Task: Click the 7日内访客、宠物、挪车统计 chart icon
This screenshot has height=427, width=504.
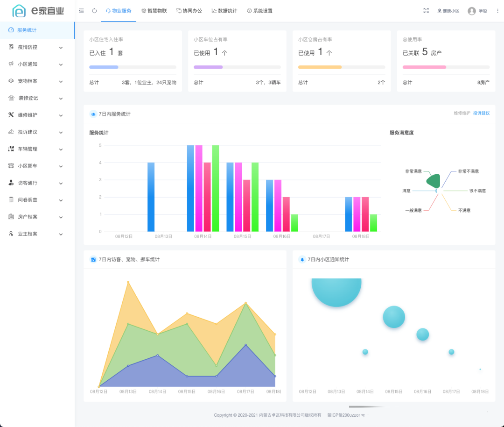Action: pos(93,259)
